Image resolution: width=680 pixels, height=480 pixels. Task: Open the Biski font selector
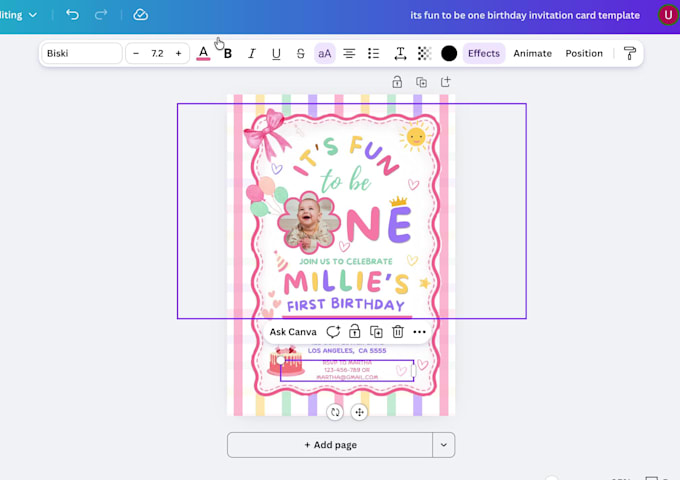[82, 53]
